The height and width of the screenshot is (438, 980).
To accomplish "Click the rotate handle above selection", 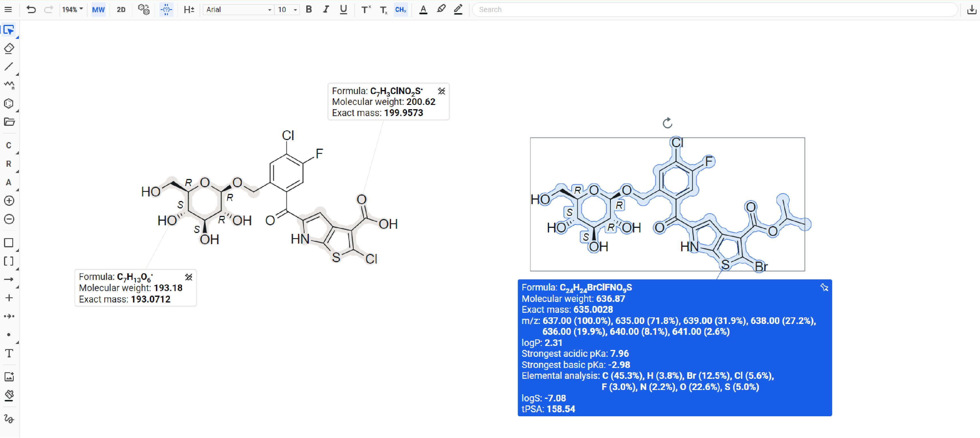I will [667, 123].
